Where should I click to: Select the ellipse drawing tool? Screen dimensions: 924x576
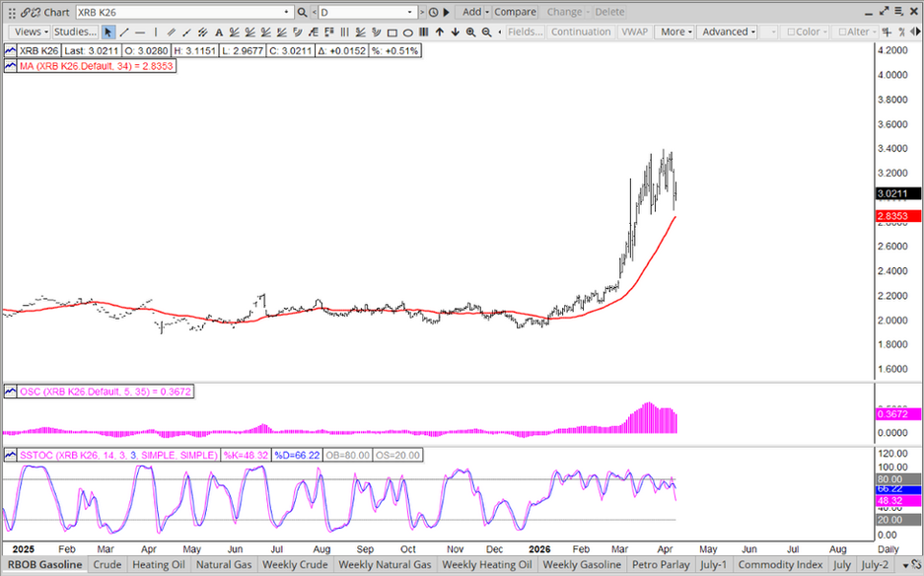408,32
